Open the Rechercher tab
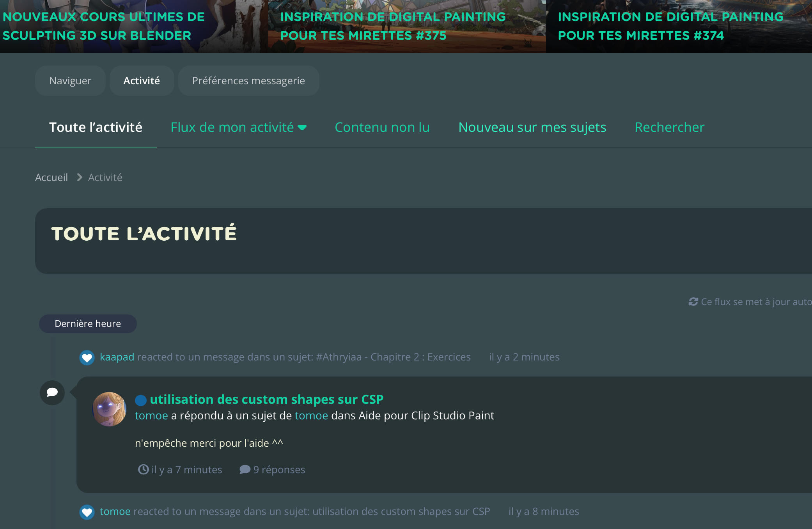This screenshot has height=529, width=812. tap(669, 127)
